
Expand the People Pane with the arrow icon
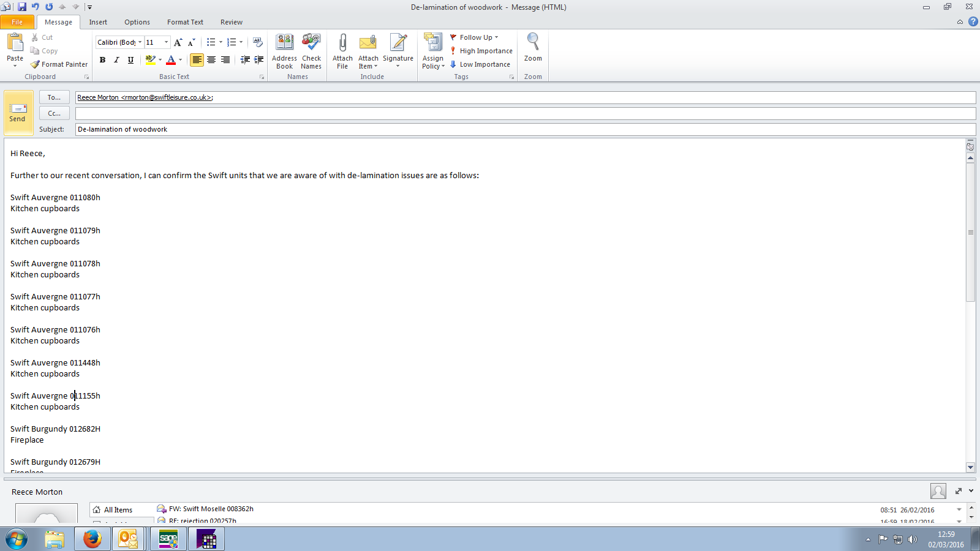pos(959,491)
